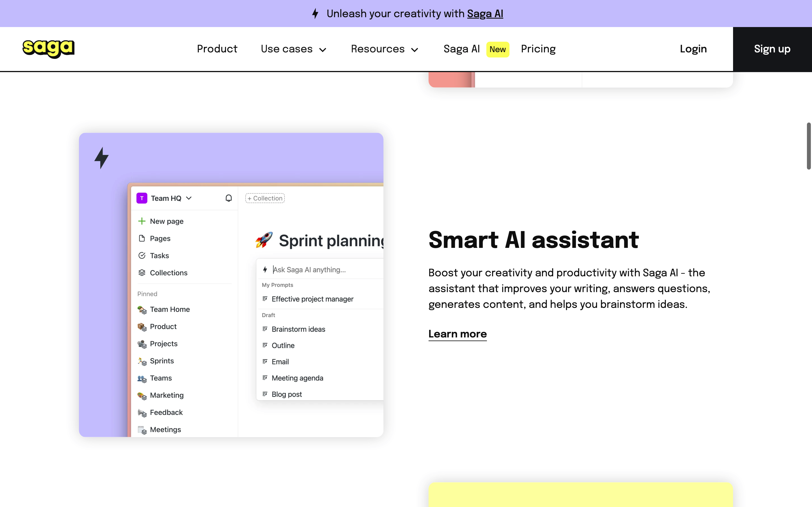Click the notification bell icon
This screenshot has height=507, width=812.
228,198
